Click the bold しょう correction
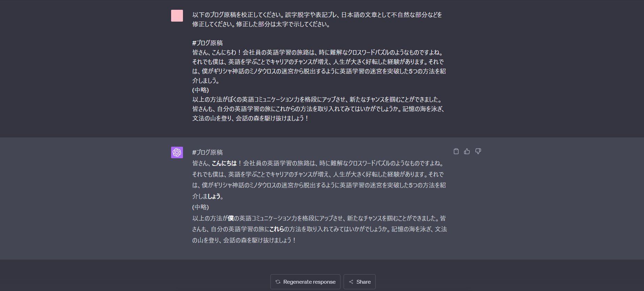 point(214,196)
